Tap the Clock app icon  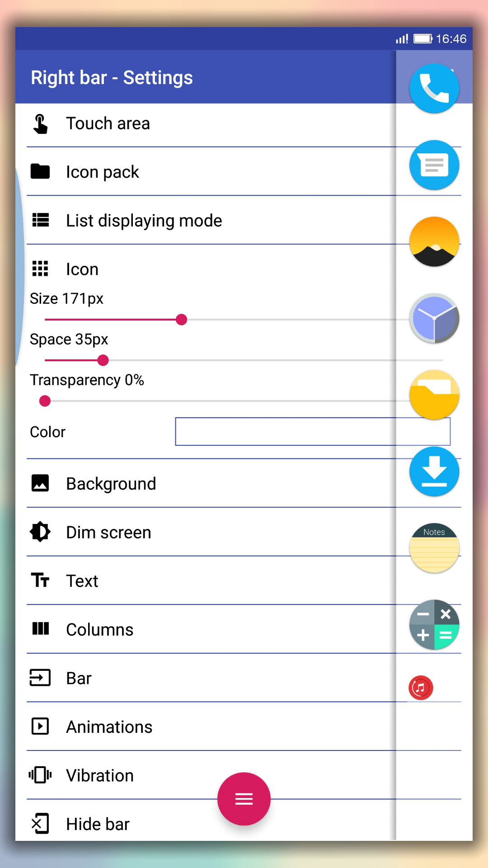tap(434, 318)
